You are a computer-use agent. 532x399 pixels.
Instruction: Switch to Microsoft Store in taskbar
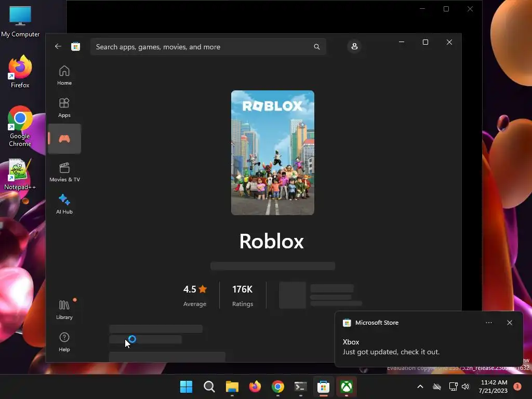[x=323, y=387]
